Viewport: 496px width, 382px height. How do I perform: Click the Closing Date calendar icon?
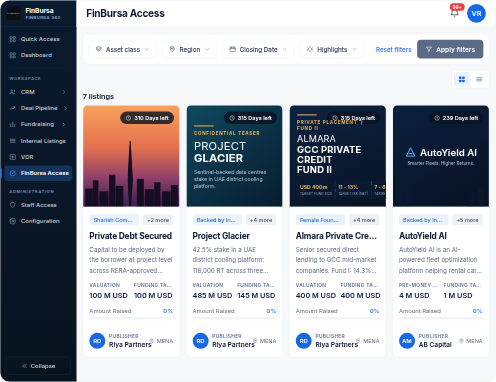[232, 49]
